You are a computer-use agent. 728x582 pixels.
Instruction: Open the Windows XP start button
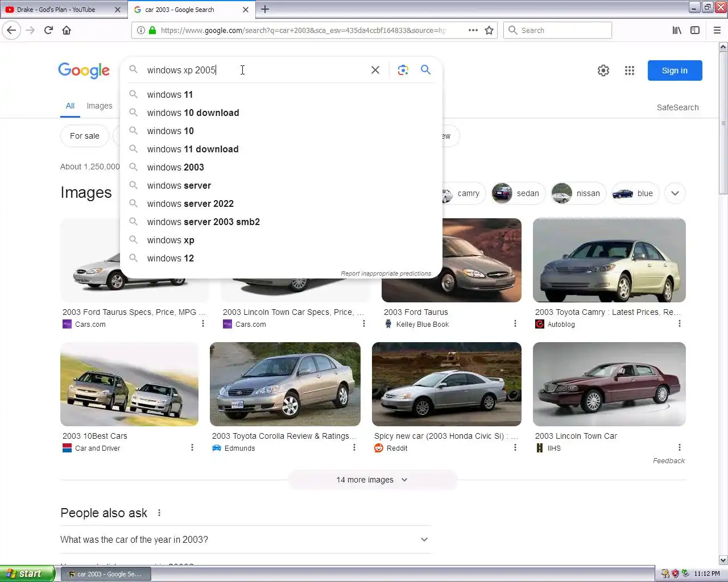pyautogui.click(x=27, y=573)
